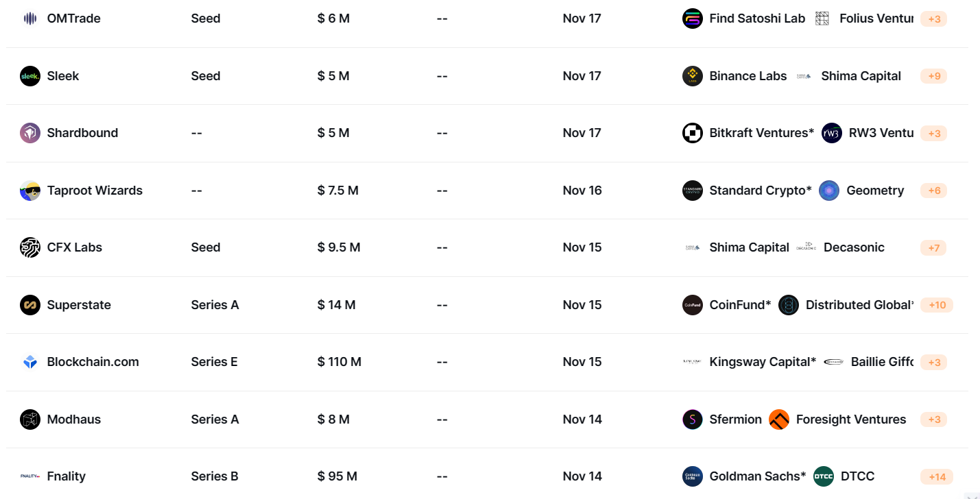Viewport: 980px width, 499px height.
Task: Show the +9 more investors for Sleek
Action: point(934,76)
